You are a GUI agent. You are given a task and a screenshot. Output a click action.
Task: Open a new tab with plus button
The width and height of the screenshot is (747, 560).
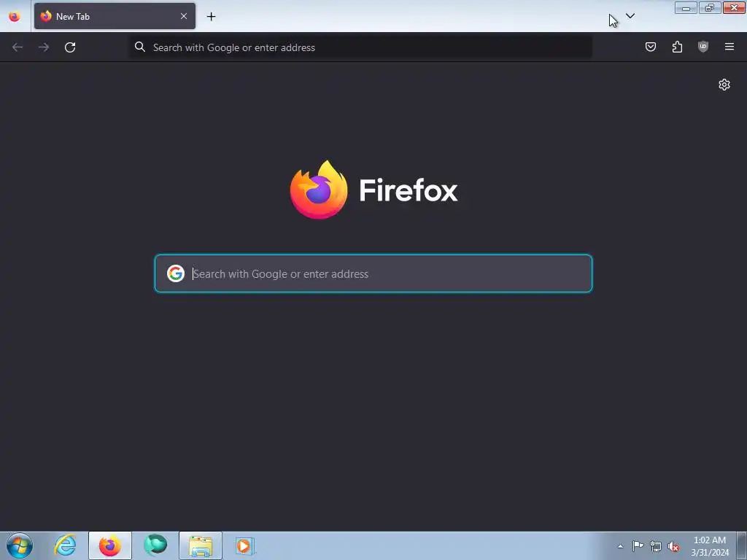pos(211,17)
